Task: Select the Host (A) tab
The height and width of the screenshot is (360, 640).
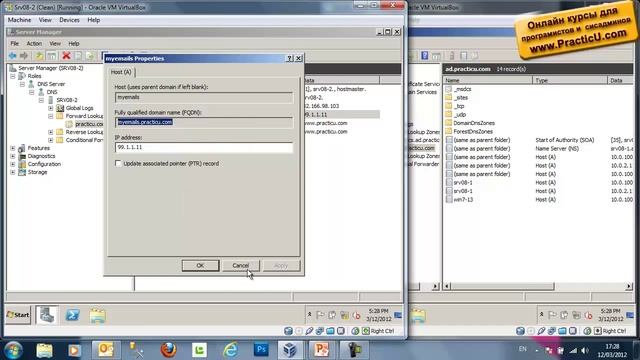Action: pyautogui.click(x=121, y=72)
